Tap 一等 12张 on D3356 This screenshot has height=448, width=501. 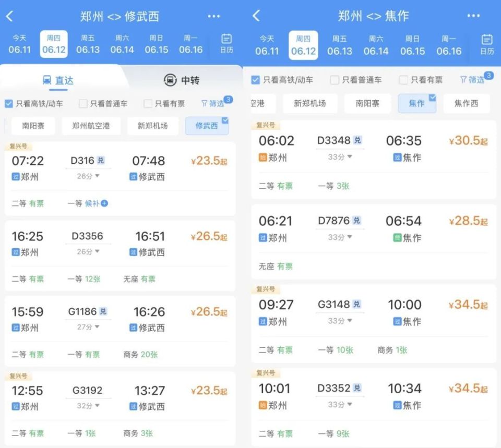tap(84, 279)
